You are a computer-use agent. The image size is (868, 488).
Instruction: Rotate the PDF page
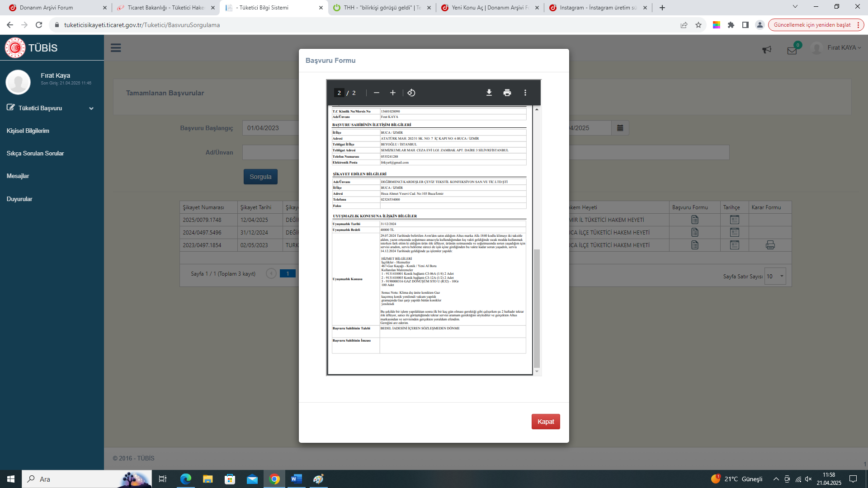[411, 93]
